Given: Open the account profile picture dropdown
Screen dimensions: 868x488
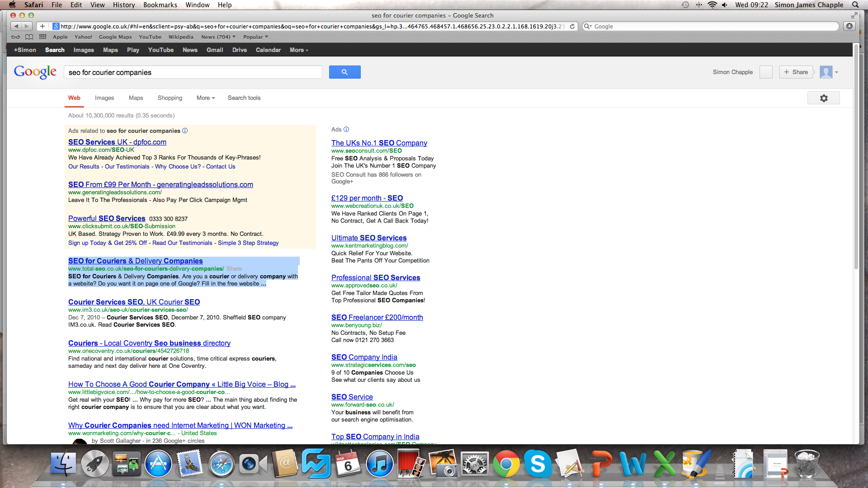Looking at the screenshot, I should tap(829, 72).
